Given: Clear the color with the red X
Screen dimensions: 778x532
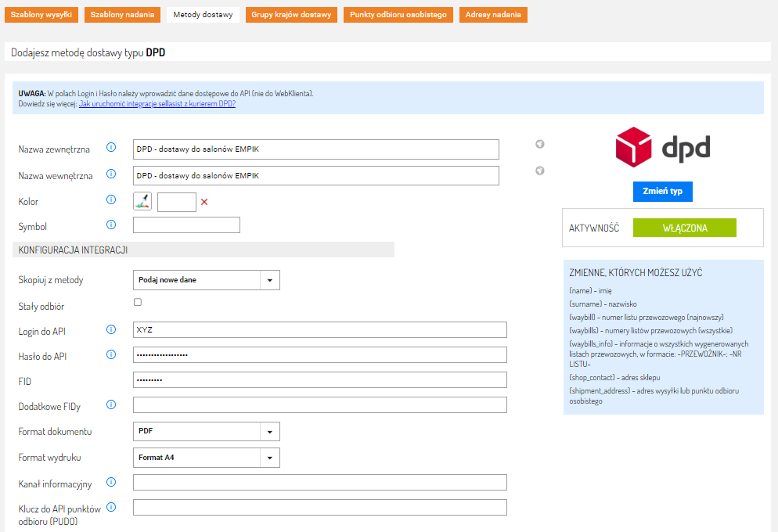Looking at the screenshot, I should click(x=204, y=202).
